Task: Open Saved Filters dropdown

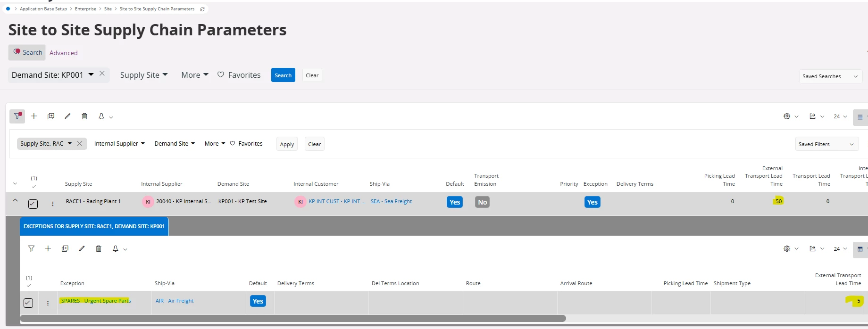Action: [x=826, y=144]
